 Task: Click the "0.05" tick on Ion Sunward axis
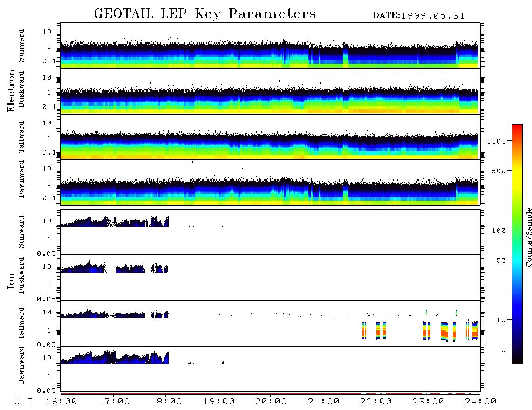click(46, 253)
